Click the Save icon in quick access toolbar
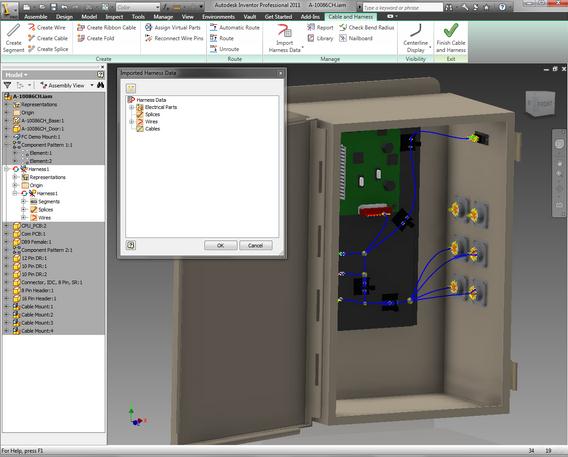Image resolution: width=568 pixels, height=457 pixels. coord(53,7)
